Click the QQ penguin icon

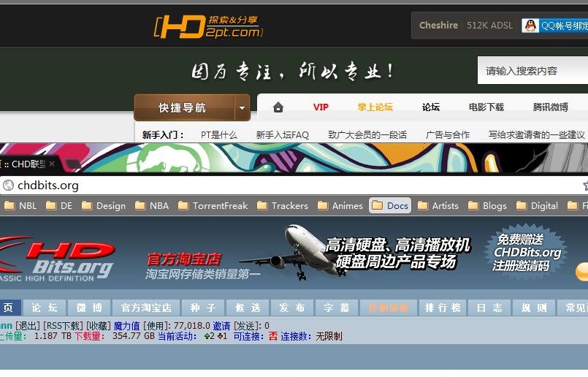click(x=530, y=26)
